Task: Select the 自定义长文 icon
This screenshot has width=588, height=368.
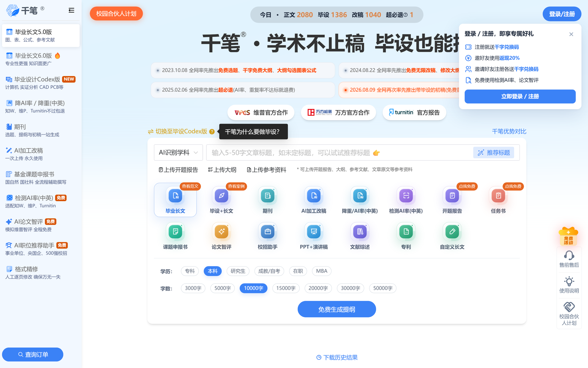Action: [452, 236]
